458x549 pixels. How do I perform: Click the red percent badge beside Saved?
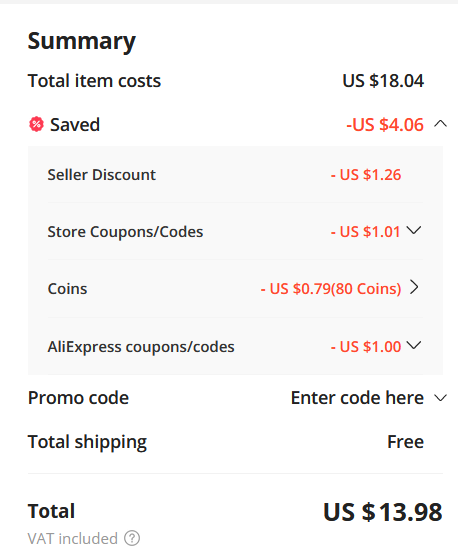(36, 124)
